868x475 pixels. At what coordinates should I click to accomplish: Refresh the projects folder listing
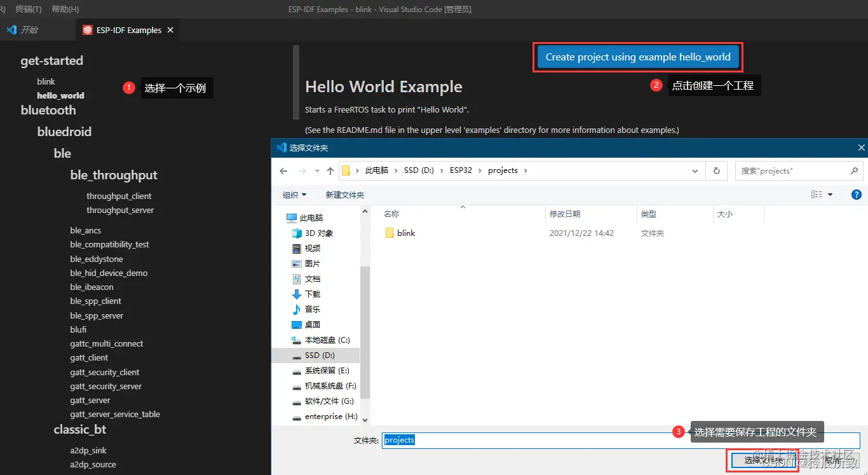(717, 170)
